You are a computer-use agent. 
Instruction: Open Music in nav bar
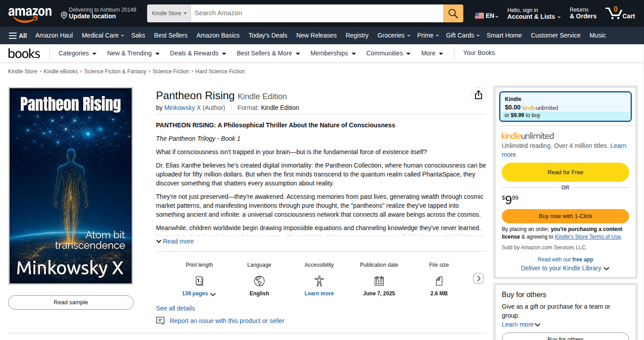[x=597, y=35]
